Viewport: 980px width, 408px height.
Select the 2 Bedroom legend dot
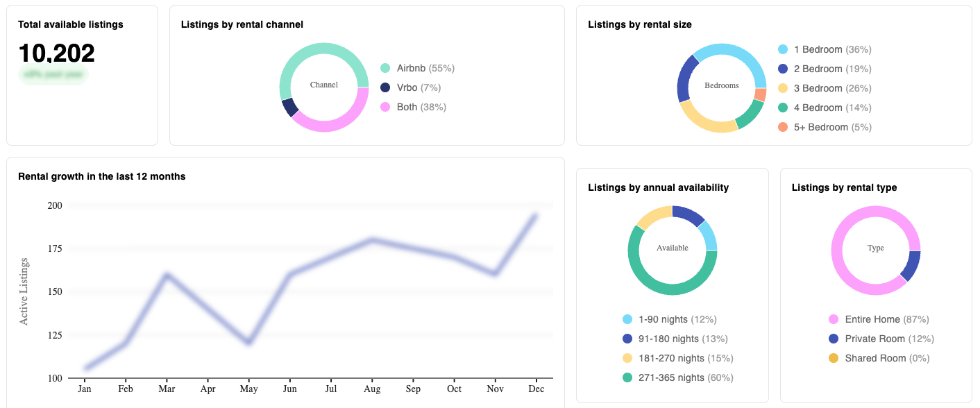point(783,69)
